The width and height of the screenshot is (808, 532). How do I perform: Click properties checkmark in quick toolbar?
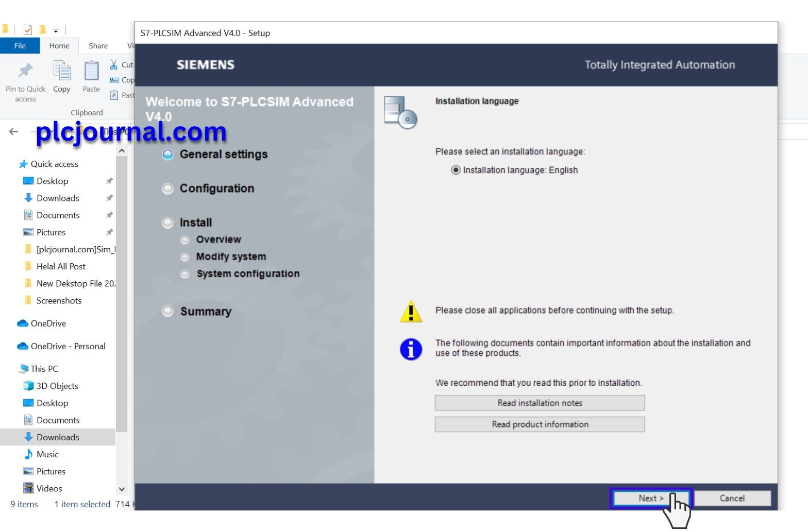(28, 30)
